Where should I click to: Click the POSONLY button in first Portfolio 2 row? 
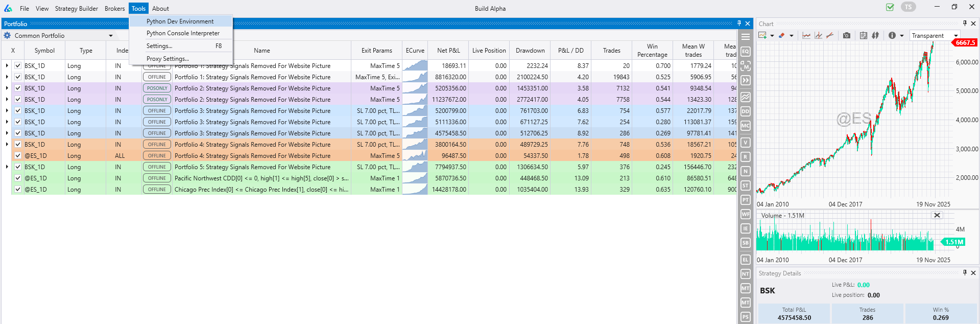coord(157,88)
